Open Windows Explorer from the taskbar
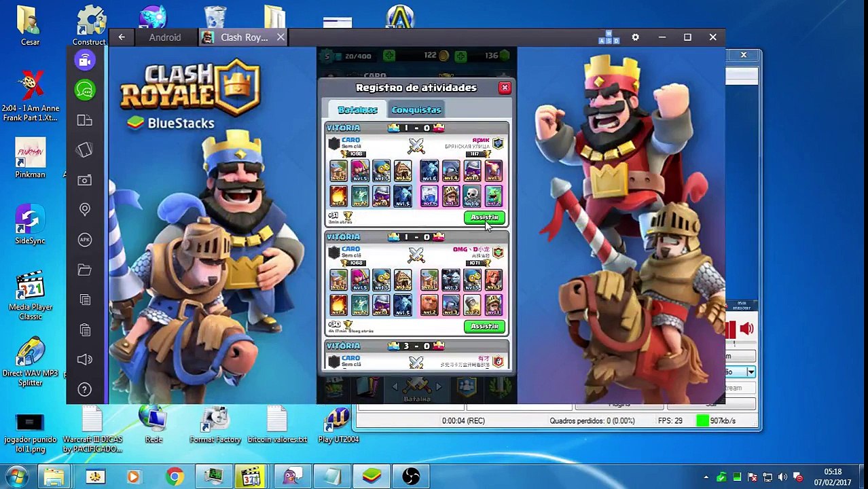The height and width of the screenshot is (489, 868). (54, 477)
